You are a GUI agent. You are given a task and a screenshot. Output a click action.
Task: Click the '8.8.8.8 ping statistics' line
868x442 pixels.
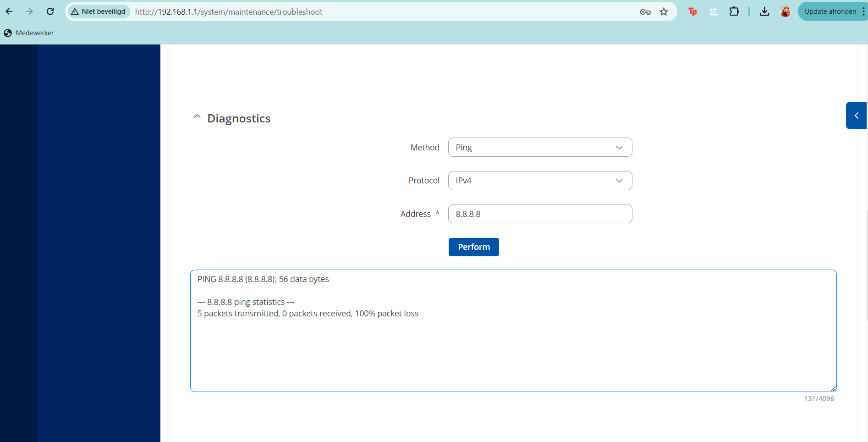tap(246, 302)
